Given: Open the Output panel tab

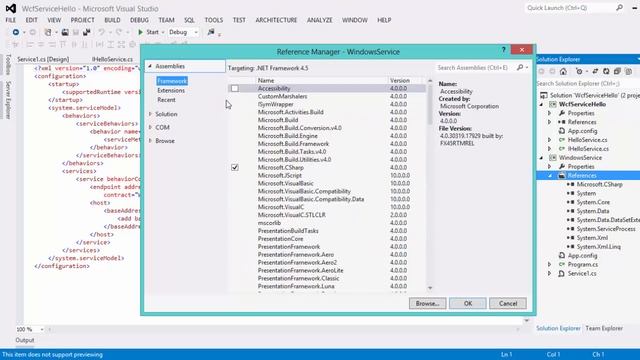Looking at the screenshot, I should [x=25, y=340].
